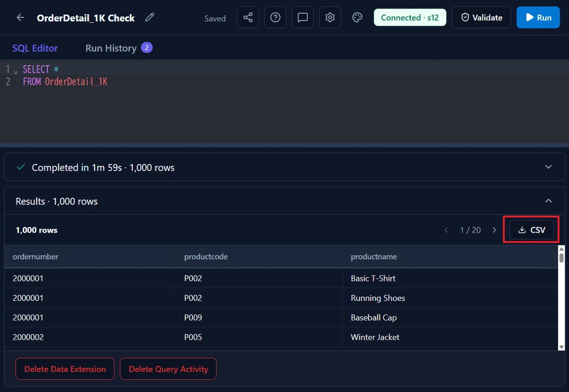This screenshot has height=392, width=569.
Task: Click the scrollbar down arrow in results
Action: pos(561,347)
